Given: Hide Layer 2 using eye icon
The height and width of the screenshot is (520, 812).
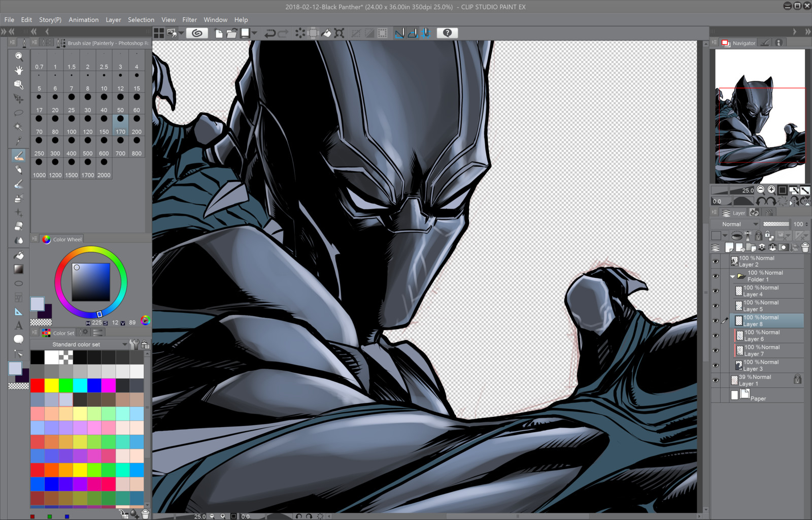Looking at the screenshot, I should coord(716,262).
